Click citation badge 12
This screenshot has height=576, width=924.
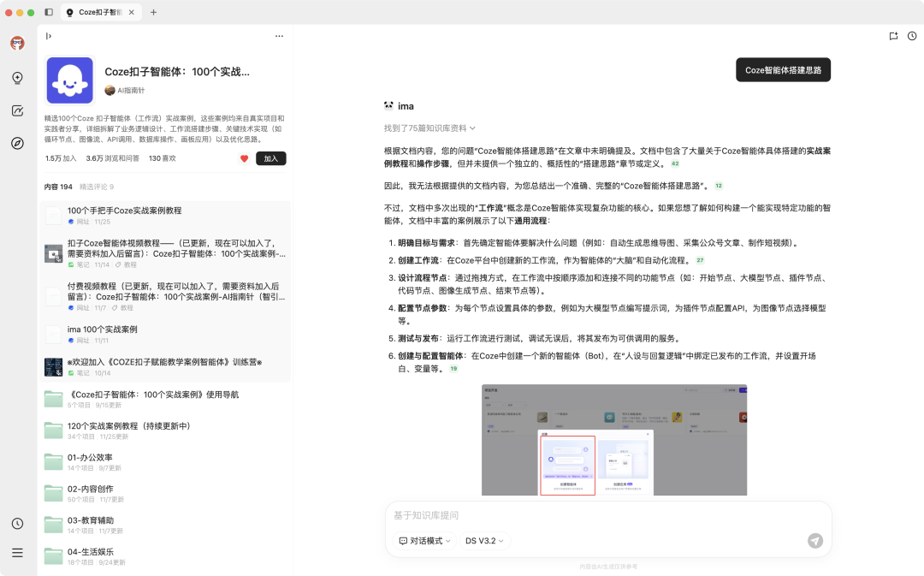(x=719, y=186)
